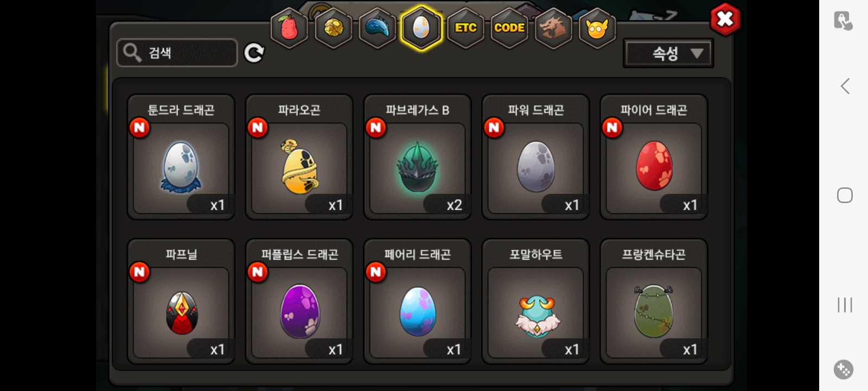The width and height of the screenshot is (868, 391).
Task: Select the gold nugget category tab
Action: 333,28
